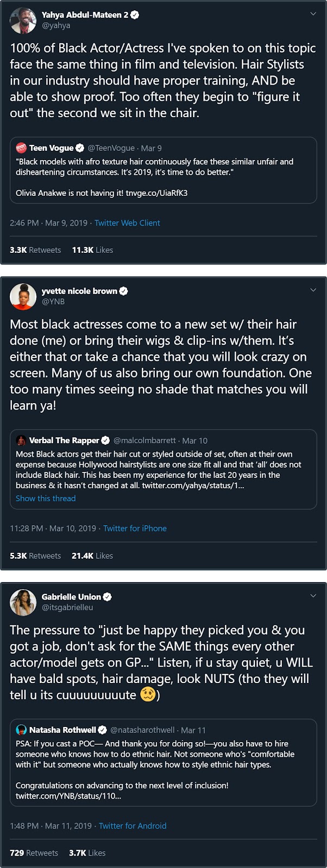This screenshot has width=327, height=868.
Task: Click yvette nicole brown's profile avatar
Action: pyautogui.click(x=23, y=296)
